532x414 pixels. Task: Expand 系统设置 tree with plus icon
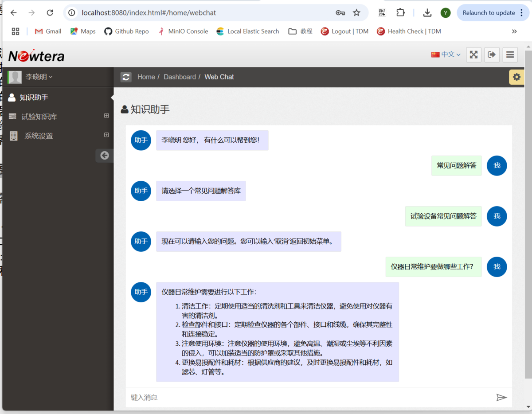pos(106,135)
